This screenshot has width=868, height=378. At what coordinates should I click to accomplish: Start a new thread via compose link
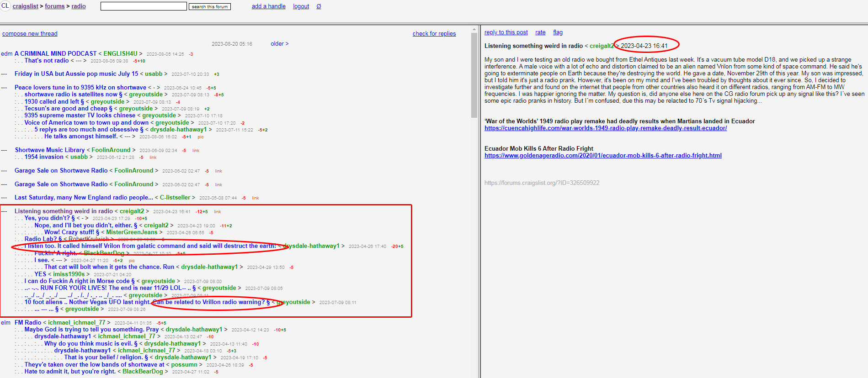(30, 34)
